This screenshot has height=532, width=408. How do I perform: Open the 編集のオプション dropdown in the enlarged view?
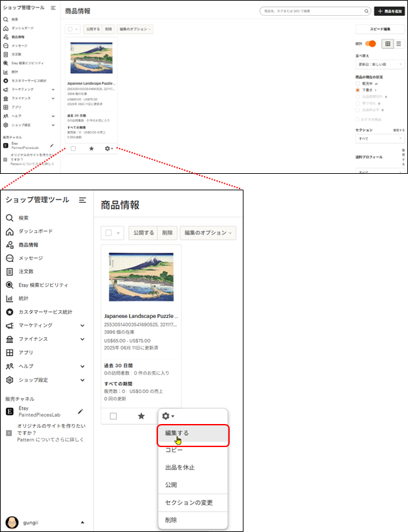coord(208,232)
